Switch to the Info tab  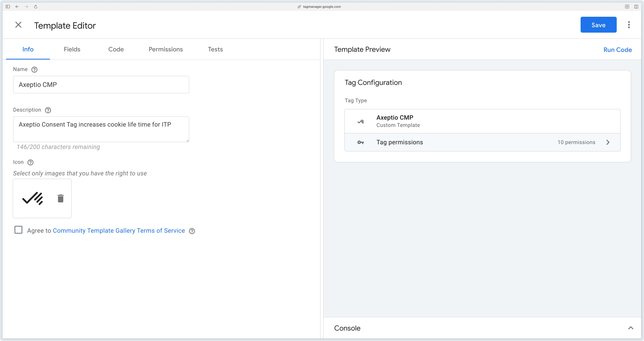point(28,49)
